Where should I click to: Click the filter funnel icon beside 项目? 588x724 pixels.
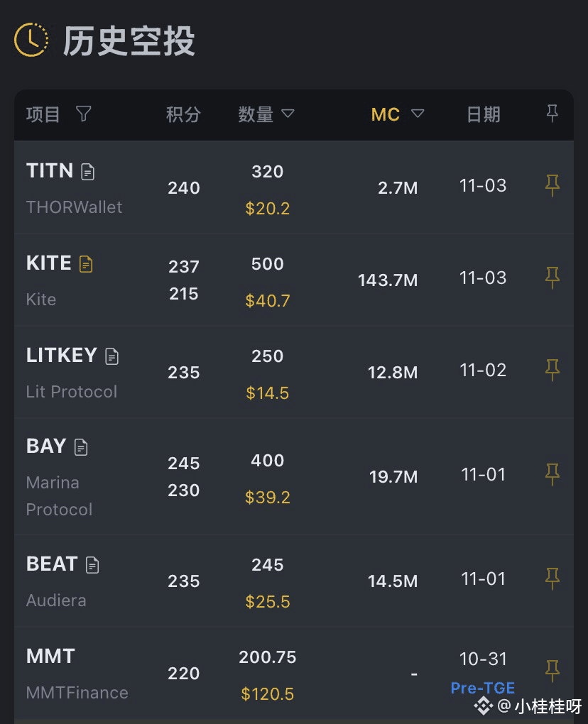coord(84,114)
